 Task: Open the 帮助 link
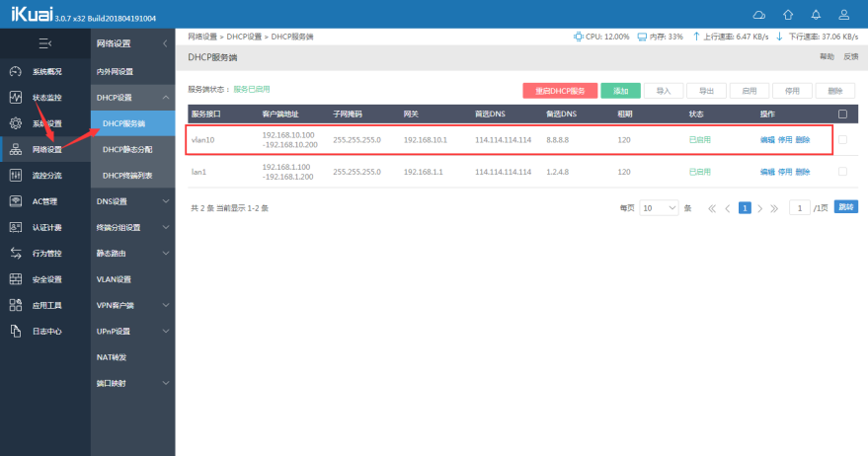[827, 57]
